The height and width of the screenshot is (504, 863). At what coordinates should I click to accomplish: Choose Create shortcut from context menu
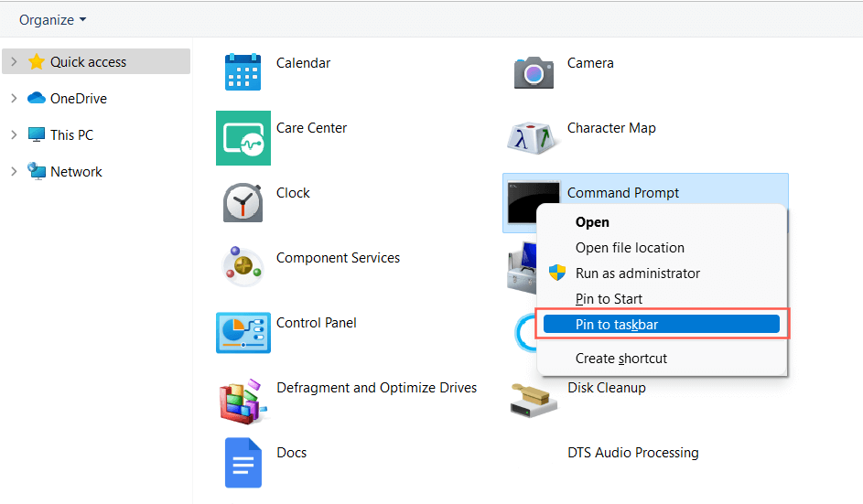[x=620, y=359]
